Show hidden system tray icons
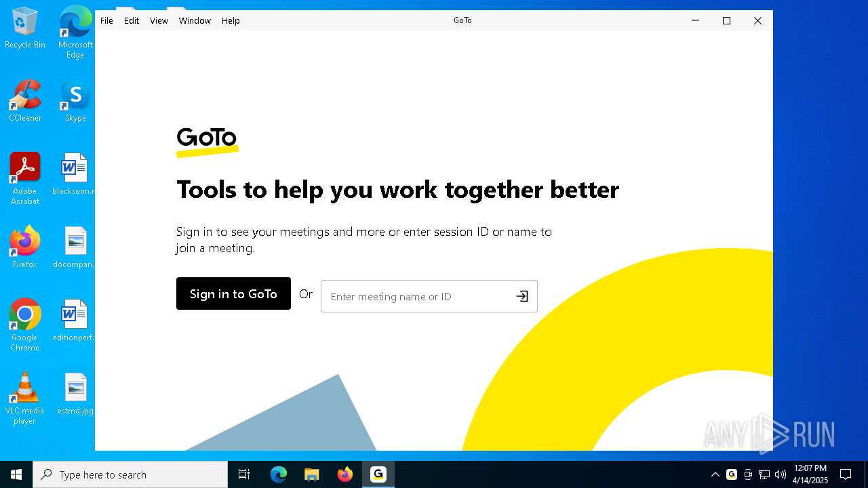Viewport: 868px width, 488px height. pyautogui.click(x=715, y=474)
